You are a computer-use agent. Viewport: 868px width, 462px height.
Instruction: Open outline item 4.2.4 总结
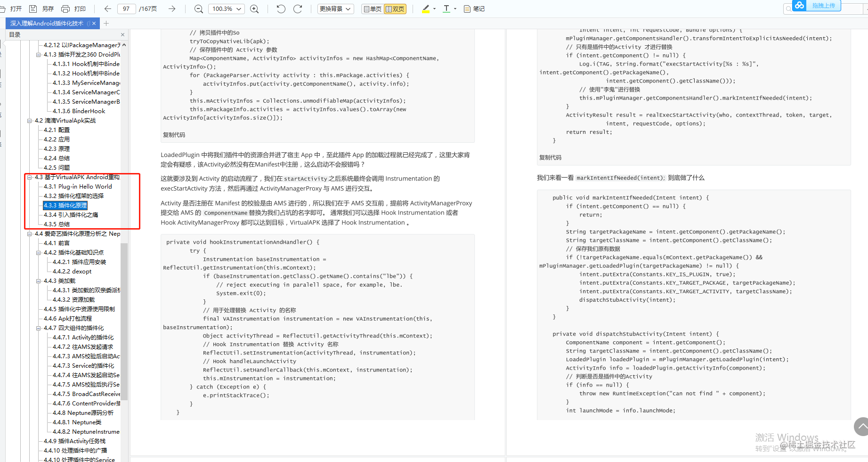[57, 158]
